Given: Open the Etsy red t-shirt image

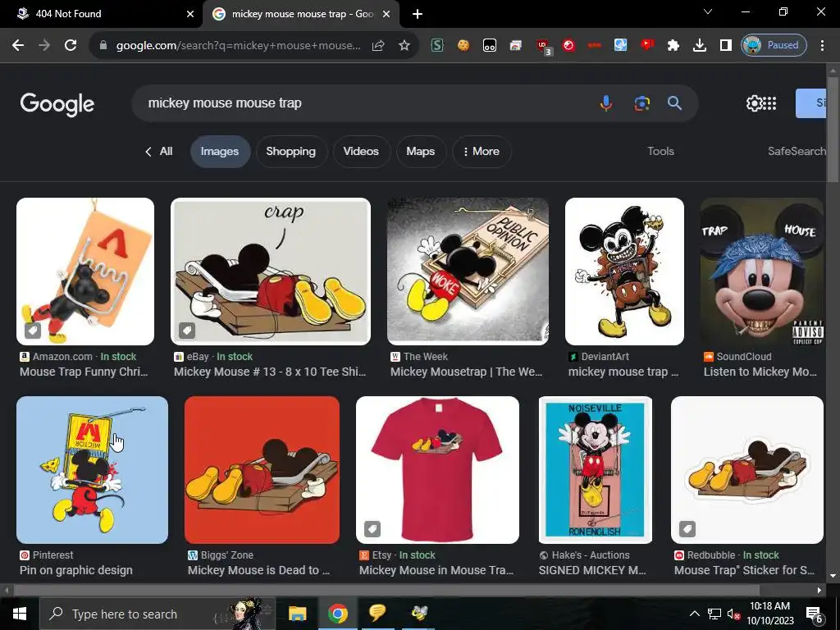Looking at the screenshot, I should coord(438,470).
